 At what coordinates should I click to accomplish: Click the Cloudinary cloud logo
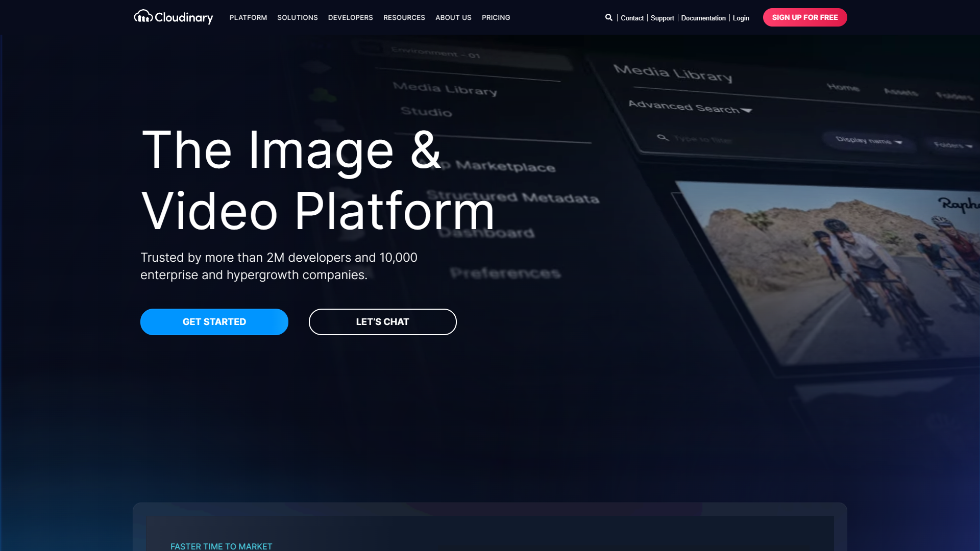coord(143,17)
